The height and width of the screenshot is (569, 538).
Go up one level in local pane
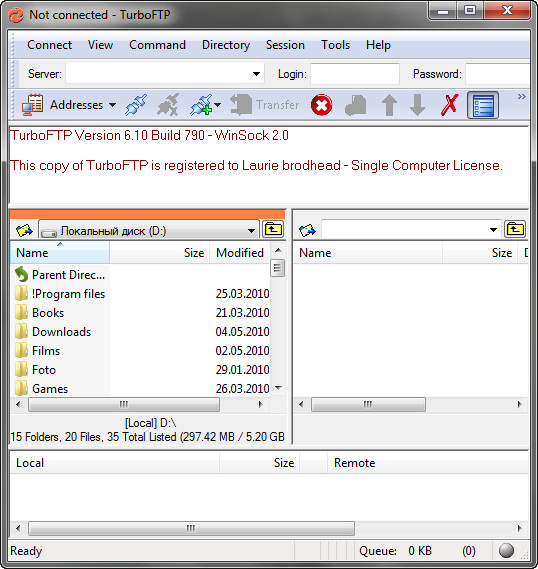click(273, 229)
